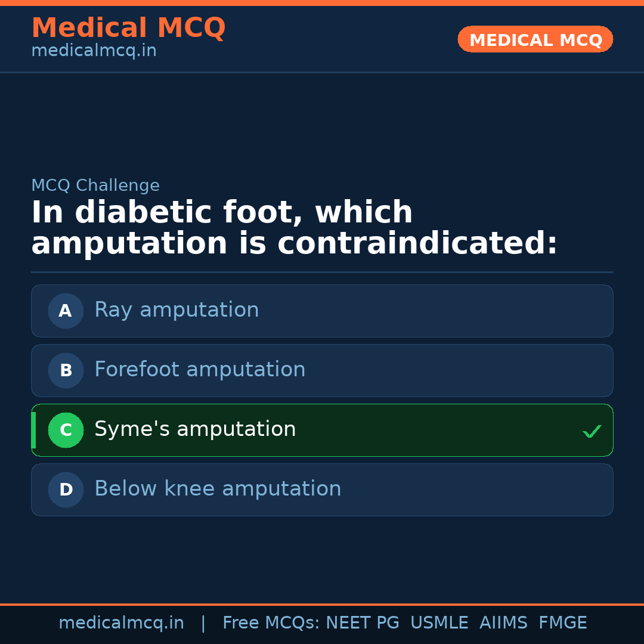The image size is (644, 644).
Task: Click USMLE in the footer
Action: 439,623
